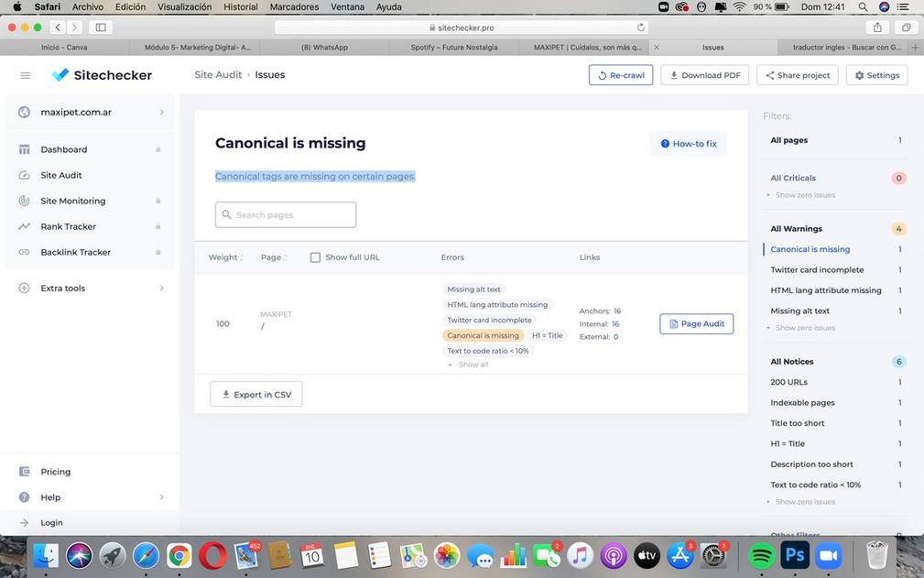Screen dimensions: 924x578
Task: Click the Text to code ratio < 10% error tag
Action: [x=488, y=351]
